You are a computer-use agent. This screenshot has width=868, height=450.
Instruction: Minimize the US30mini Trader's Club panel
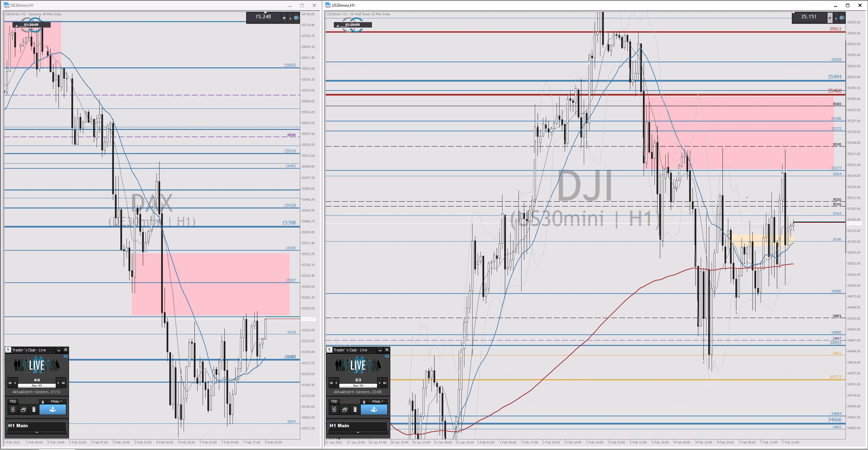tap(380, 350)
